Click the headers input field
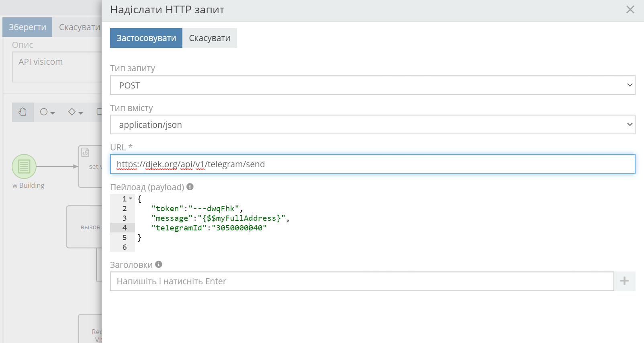Viewport: 644px width, 343px height. 362,281
